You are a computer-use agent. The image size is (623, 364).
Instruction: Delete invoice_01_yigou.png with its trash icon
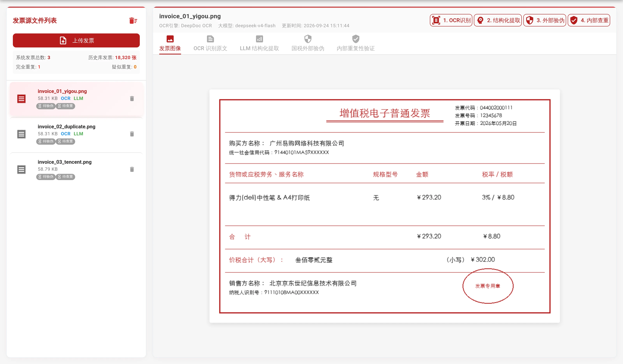coord(132,99)
